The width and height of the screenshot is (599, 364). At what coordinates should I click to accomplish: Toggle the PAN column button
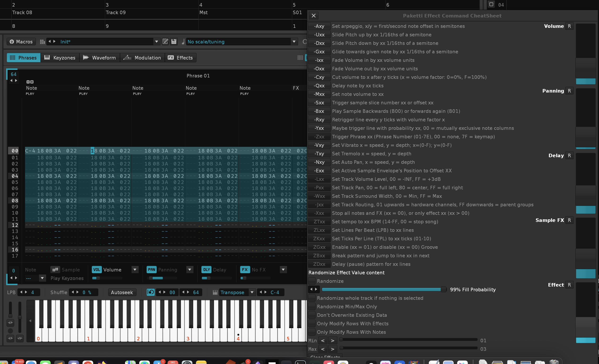pos(151,270)
